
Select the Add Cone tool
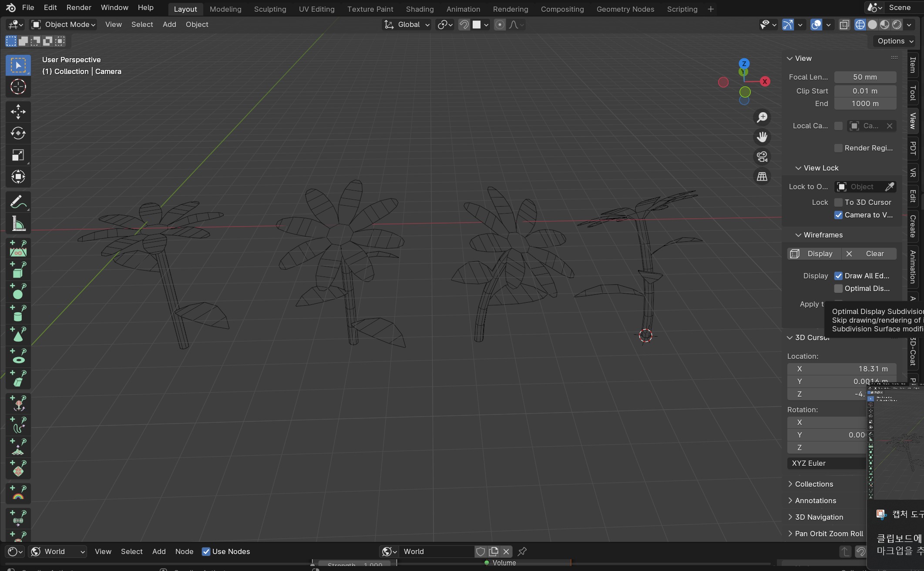[18, 335]
